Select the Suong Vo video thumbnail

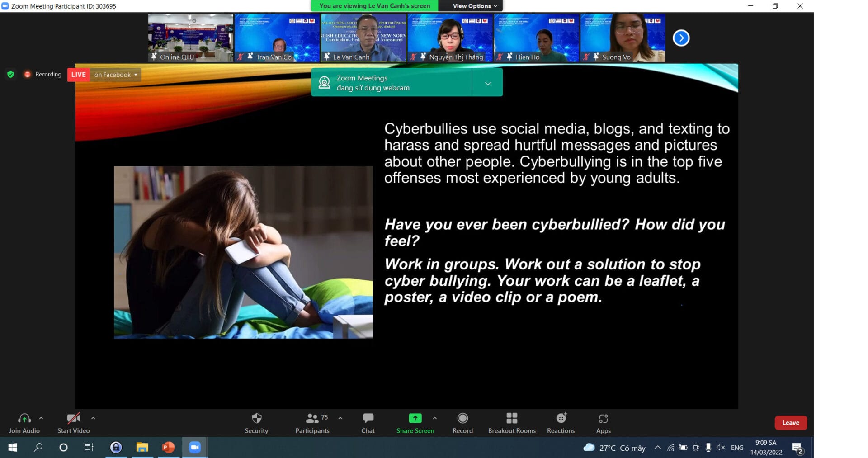pos(623,38)
